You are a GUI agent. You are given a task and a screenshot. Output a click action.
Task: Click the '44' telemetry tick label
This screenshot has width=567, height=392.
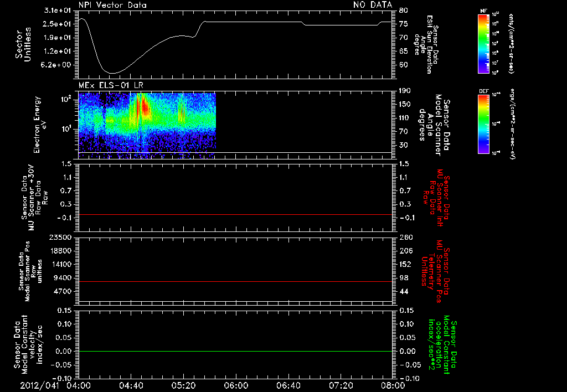(x=404, y=291)
